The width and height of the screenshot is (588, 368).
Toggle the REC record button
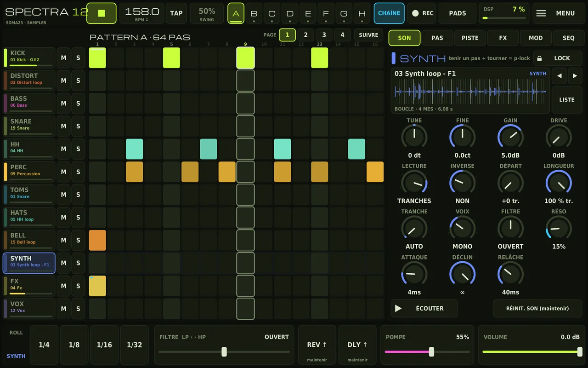pyautogui.click(x=423, y=13)
